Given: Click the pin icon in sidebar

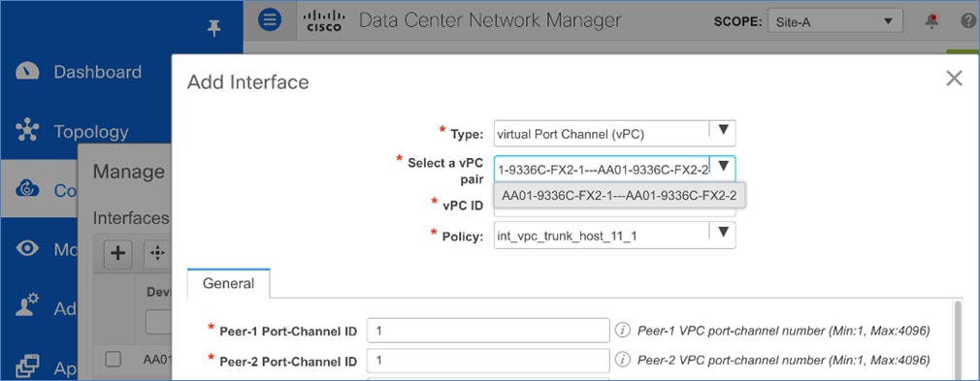Looking at the screenshot, I should click(x=214, y=27).
